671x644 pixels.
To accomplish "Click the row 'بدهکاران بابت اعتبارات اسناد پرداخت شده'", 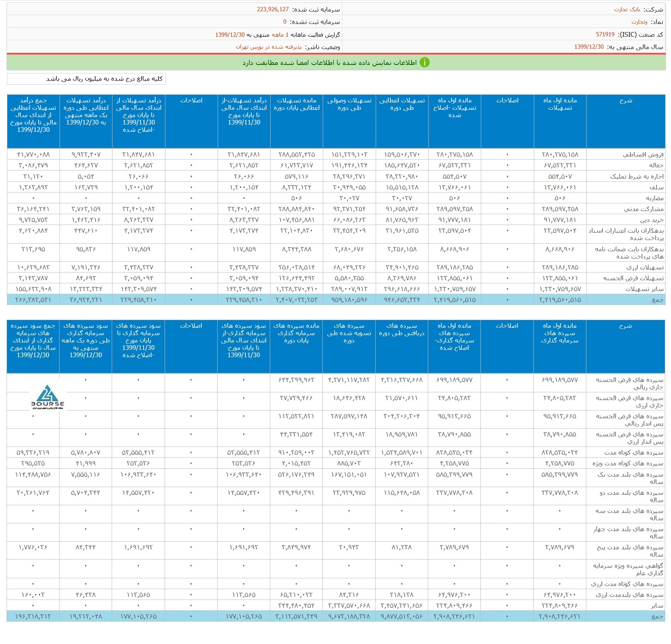I will pos(626,234).
